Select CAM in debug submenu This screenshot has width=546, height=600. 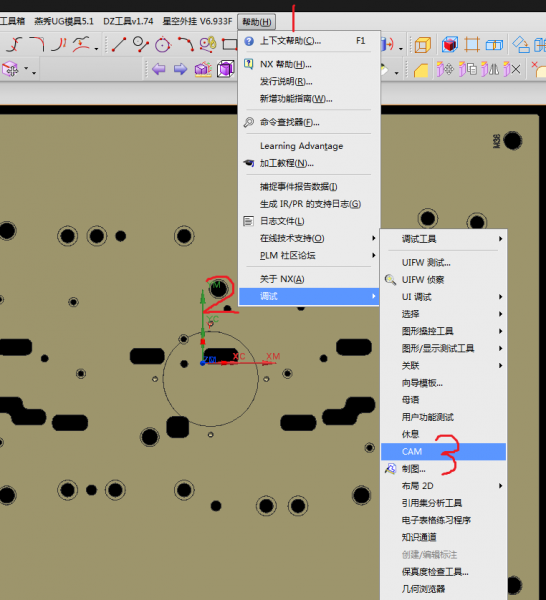(x=444, y=452)
